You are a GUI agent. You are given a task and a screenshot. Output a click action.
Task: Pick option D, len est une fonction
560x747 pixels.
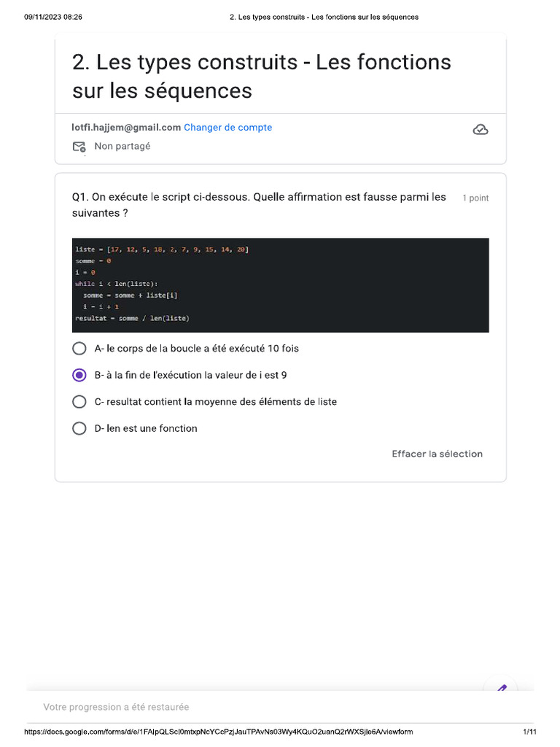(x=79, y=429)
